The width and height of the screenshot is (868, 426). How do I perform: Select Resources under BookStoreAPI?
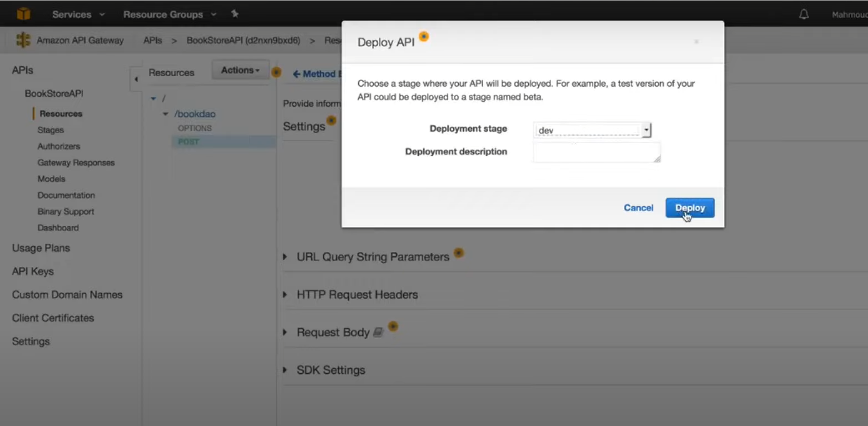tap(61, 113)
